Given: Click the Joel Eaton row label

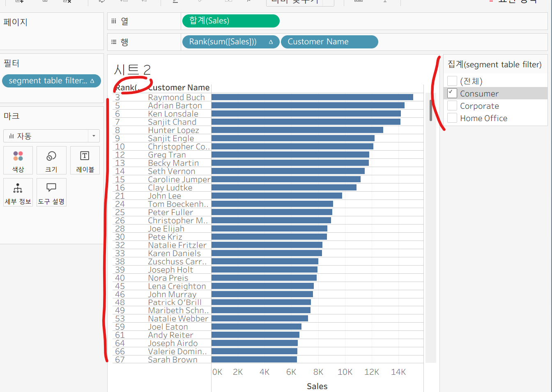Looking at the screenshot, I should (x=168, y=327).
